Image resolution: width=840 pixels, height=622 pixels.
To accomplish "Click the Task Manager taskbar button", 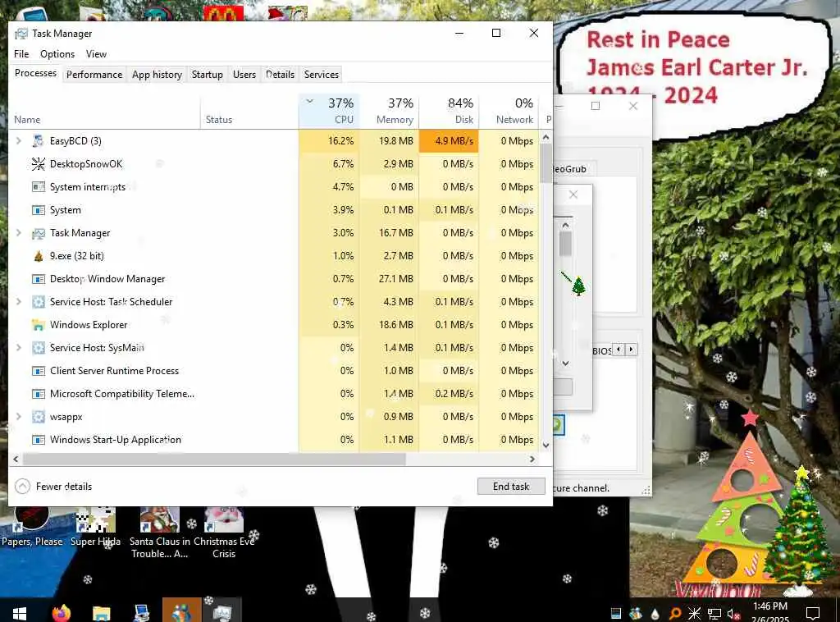I will tap(221, 611).
